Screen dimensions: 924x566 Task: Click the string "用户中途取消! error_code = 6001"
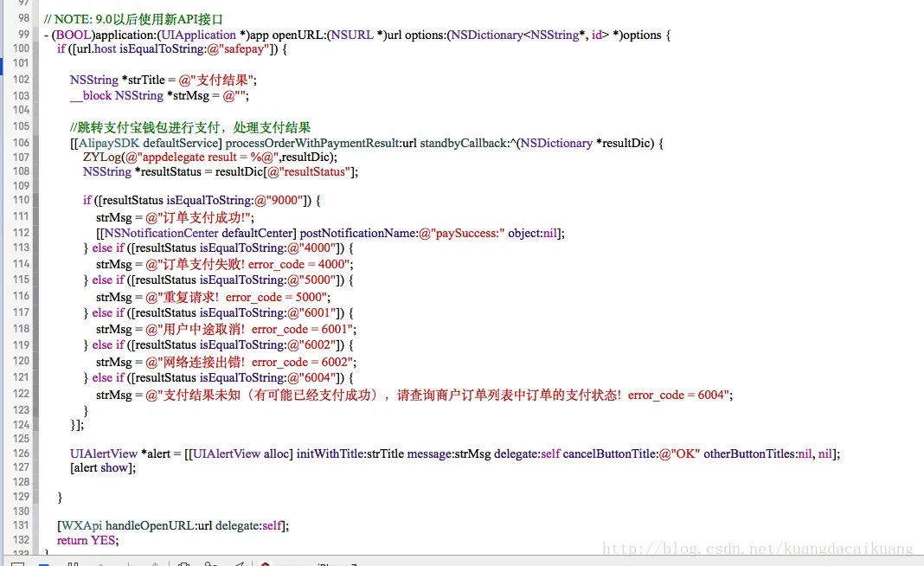249,329
